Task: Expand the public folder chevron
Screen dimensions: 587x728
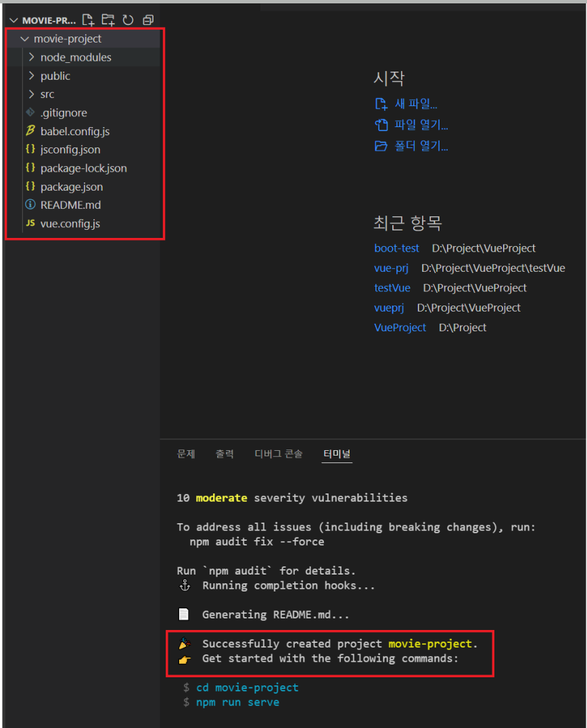Action: pos(32,76)
